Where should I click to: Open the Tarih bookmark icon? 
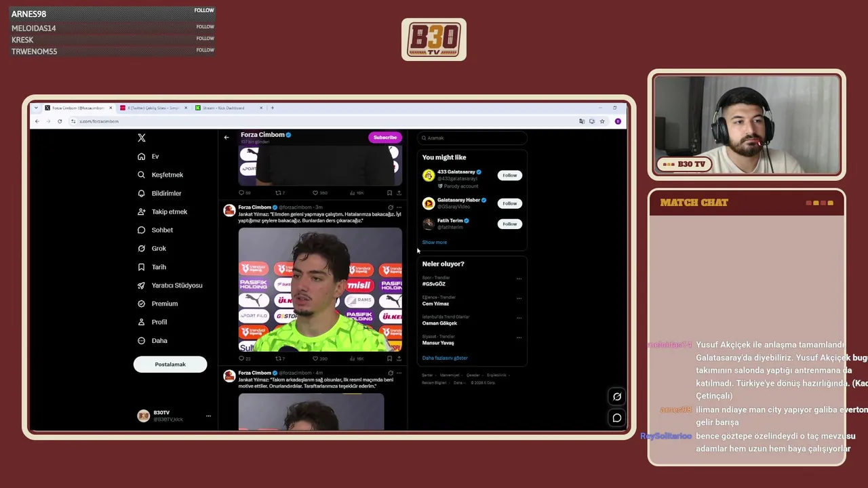pyautogui.click(x=141, y=267)
